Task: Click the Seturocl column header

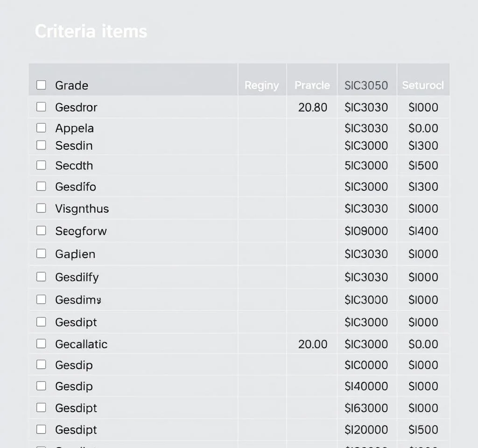Action: (x=422, y=85)
